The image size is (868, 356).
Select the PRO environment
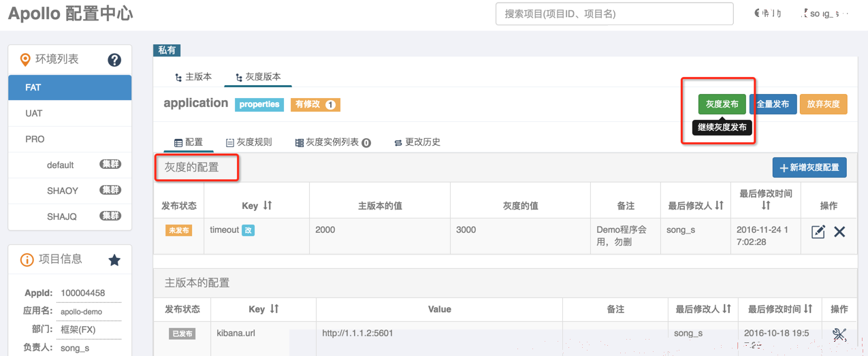(69, 140)
